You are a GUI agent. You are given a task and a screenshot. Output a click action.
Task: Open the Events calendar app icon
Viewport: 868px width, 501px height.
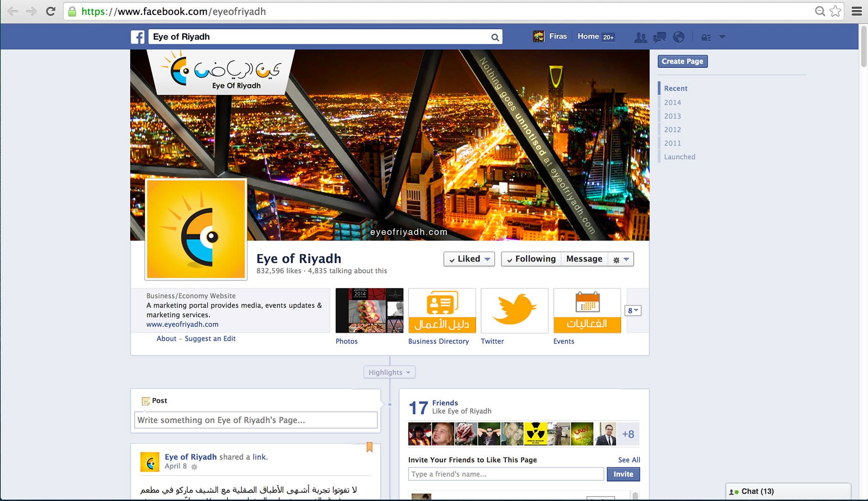click(587, 311)
